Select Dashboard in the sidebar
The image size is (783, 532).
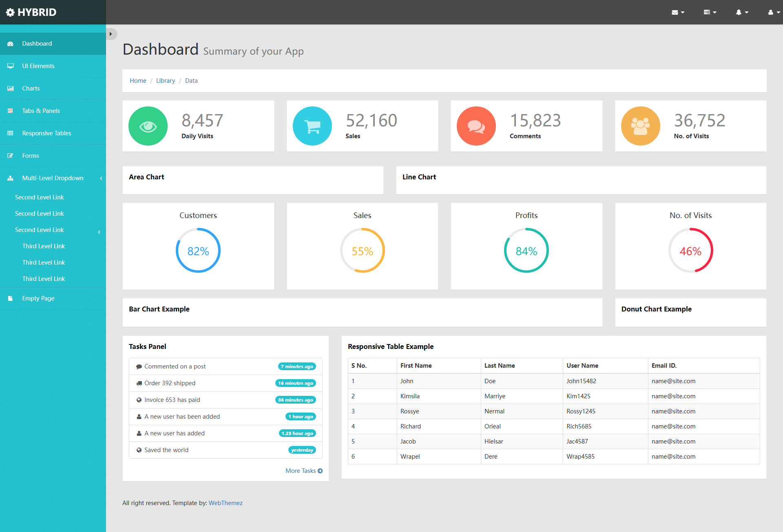pyautogui.click(x=53, y=44)
